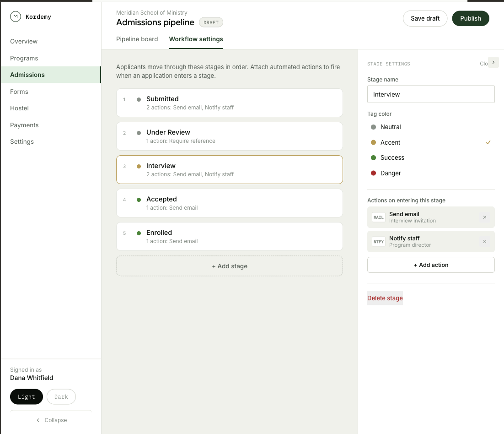Switch to Dark theme

[x=61, y=396]
